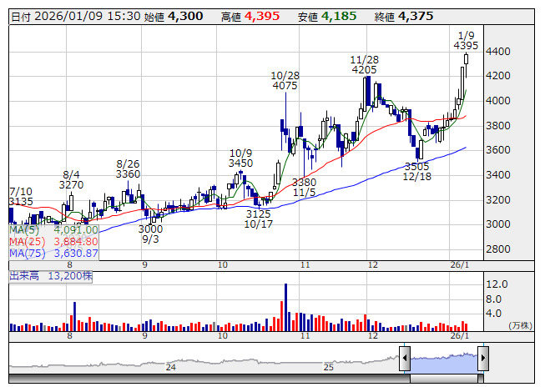Click the 3000 9/3 low label

[x=150, y=234]
